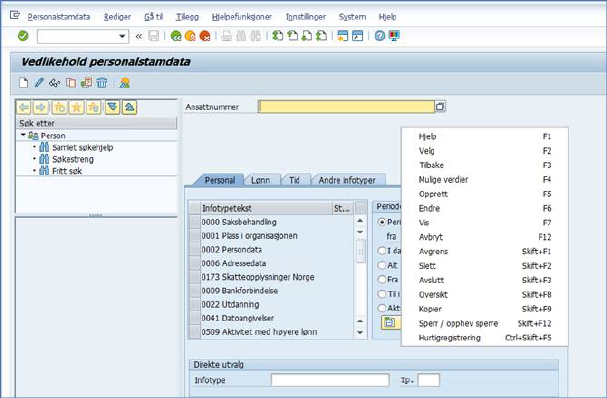Click the Change pencil icon
Screen dimensions: 607x398
pos(39,82)
